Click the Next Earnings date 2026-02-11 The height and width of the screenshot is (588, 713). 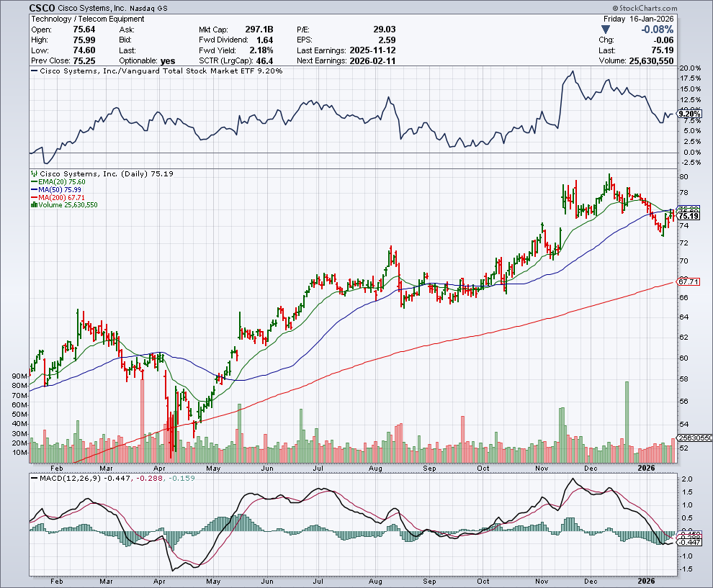point(372,61)
